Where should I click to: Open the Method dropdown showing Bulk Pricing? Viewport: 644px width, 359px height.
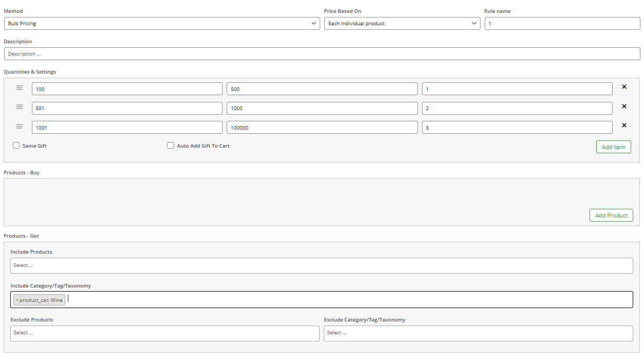pos(162,24)
